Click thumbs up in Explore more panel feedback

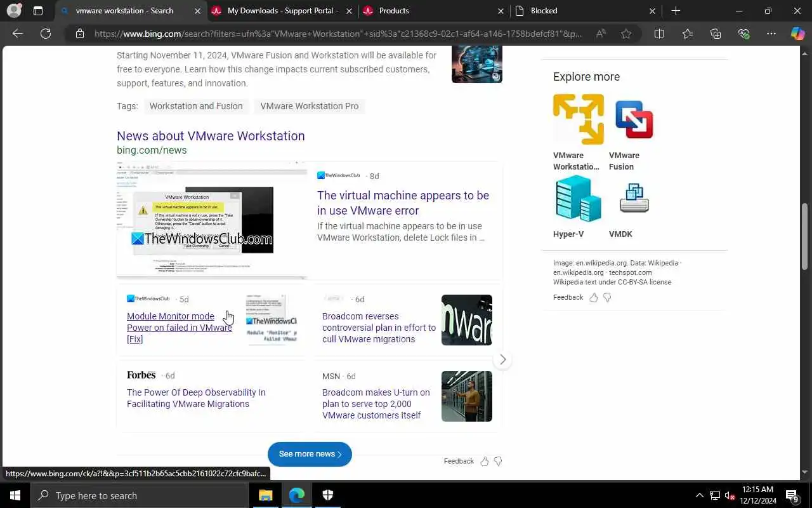(594, 297)
